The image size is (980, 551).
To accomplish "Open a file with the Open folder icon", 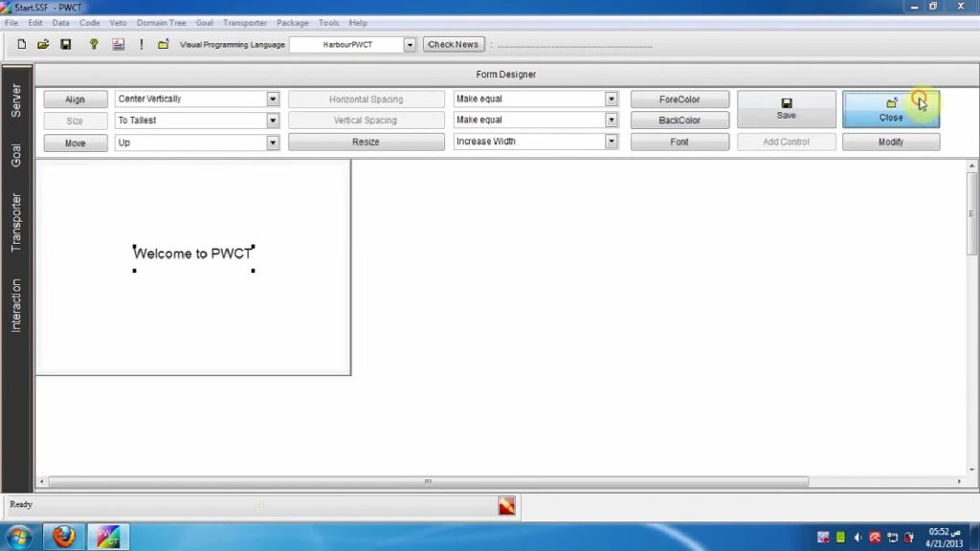I will click(x=44, y=43).
